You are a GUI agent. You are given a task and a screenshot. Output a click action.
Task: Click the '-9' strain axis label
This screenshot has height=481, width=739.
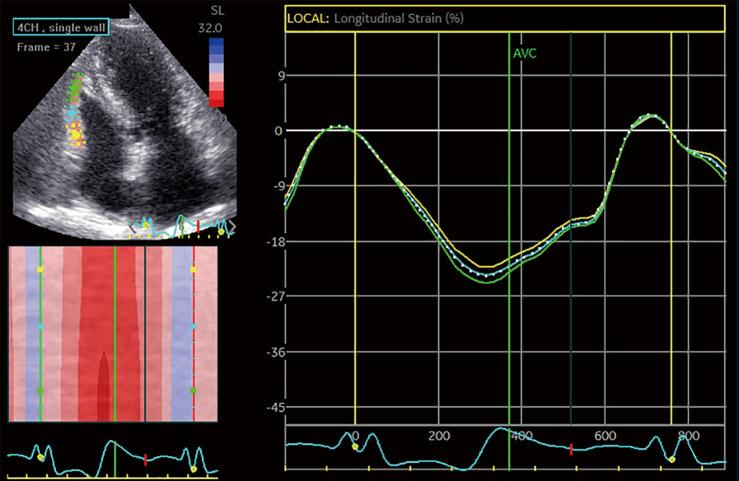point(278,186)
